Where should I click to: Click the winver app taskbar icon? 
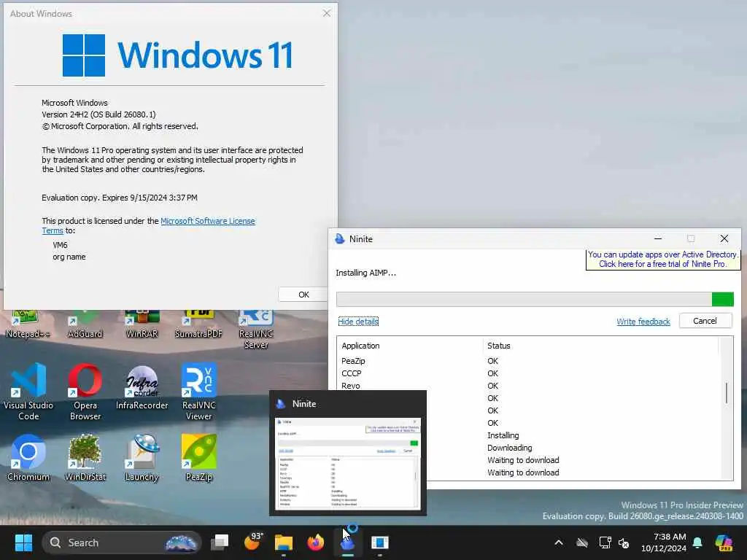pyautogui.click(x=379, y=542)
